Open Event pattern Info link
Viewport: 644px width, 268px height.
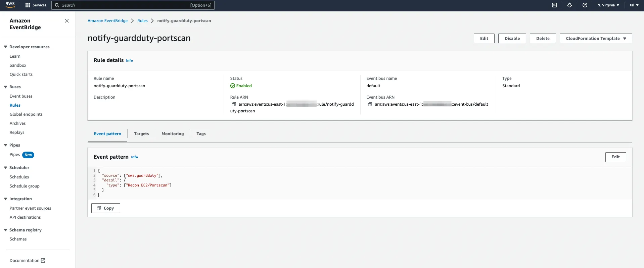click(134, 157)
